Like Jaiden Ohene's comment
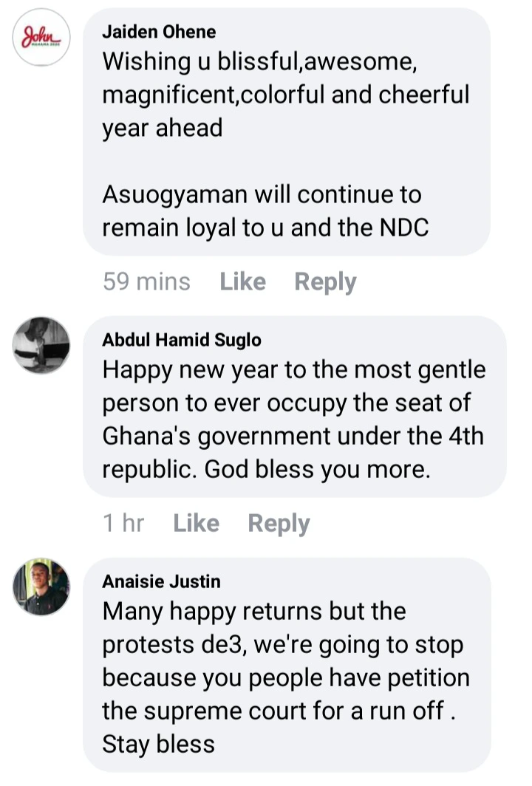 [x=242, y=281]
